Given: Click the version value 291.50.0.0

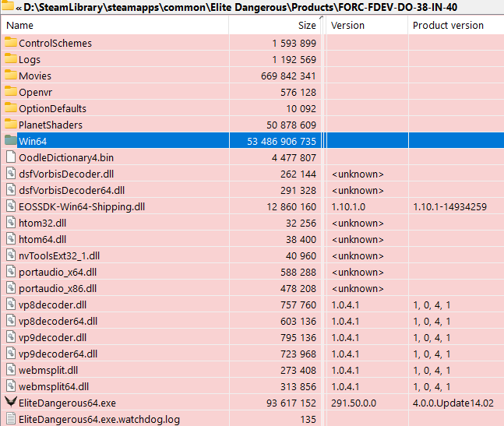Looking at the screenshot, I should pyautogui.click(x=354, y=403).
